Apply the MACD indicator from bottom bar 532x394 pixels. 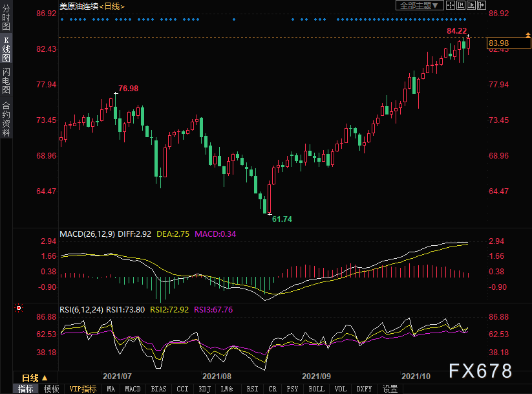pos(133,389)
